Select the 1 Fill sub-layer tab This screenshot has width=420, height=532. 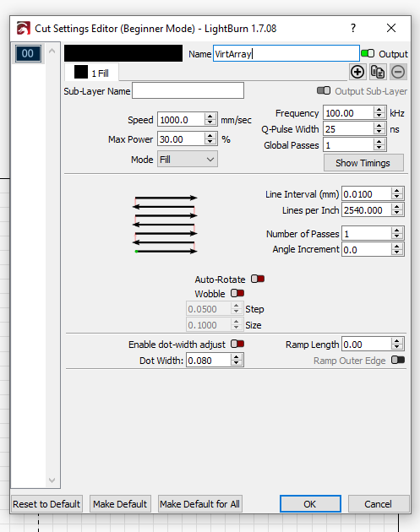pos(91,73)
